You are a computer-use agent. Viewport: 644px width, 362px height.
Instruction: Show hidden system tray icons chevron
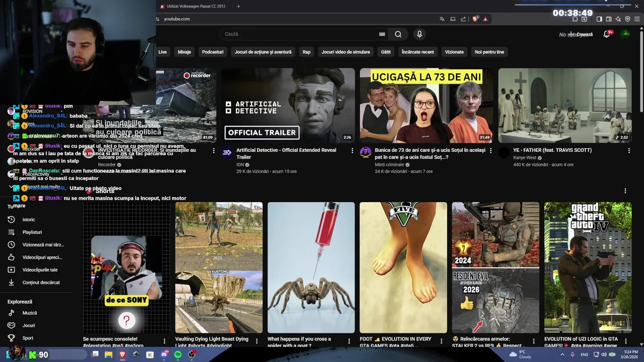[x=562, y=354]
